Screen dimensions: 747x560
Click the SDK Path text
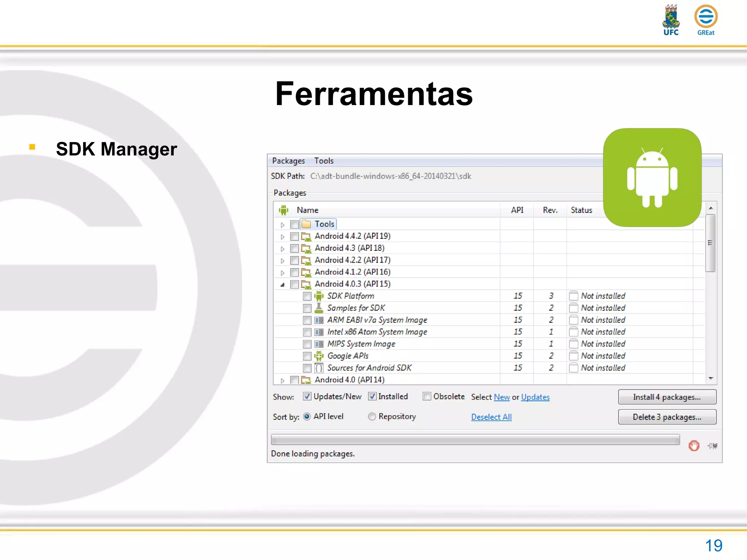(391, 176)
